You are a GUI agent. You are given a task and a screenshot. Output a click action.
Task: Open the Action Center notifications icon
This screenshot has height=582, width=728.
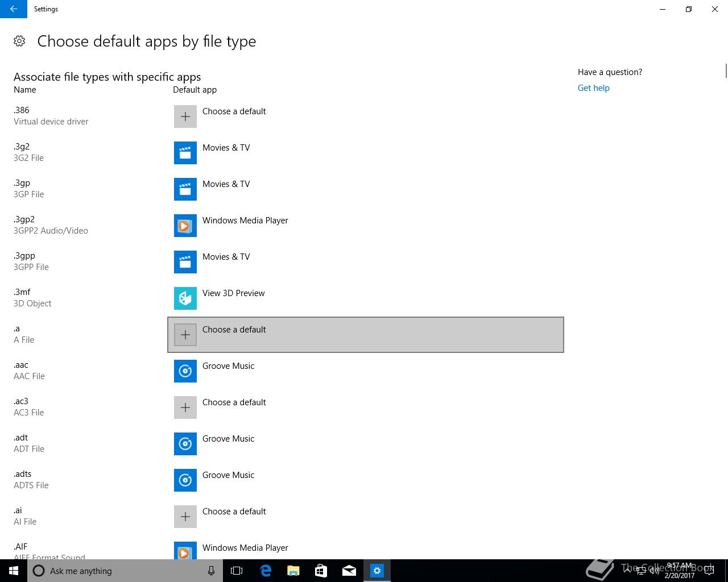click(x=709, y=571)
